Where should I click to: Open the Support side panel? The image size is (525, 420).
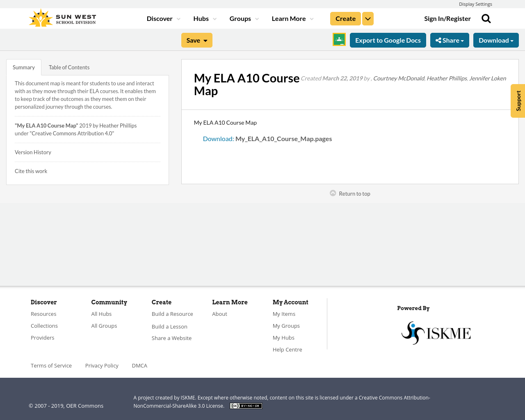(x=517, y=100)
